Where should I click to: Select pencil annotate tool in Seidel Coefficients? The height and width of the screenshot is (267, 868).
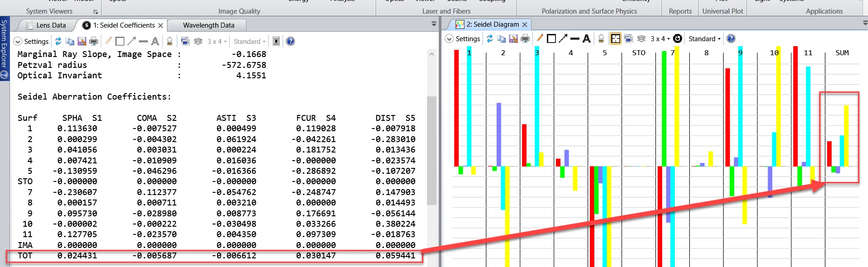pos(108,41)
